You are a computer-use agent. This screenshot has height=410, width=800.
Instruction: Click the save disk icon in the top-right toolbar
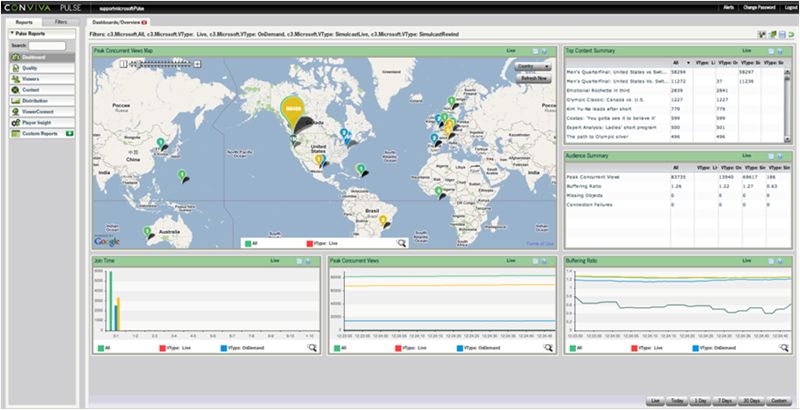pyautogui.click(x=782, y=34)
